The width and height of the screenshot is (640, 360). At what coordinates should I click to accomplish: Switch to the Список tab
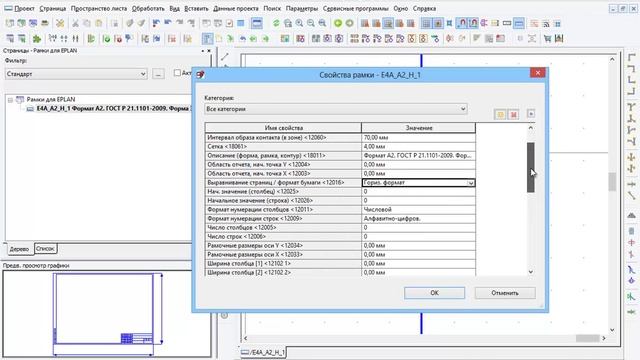[45, 248]
